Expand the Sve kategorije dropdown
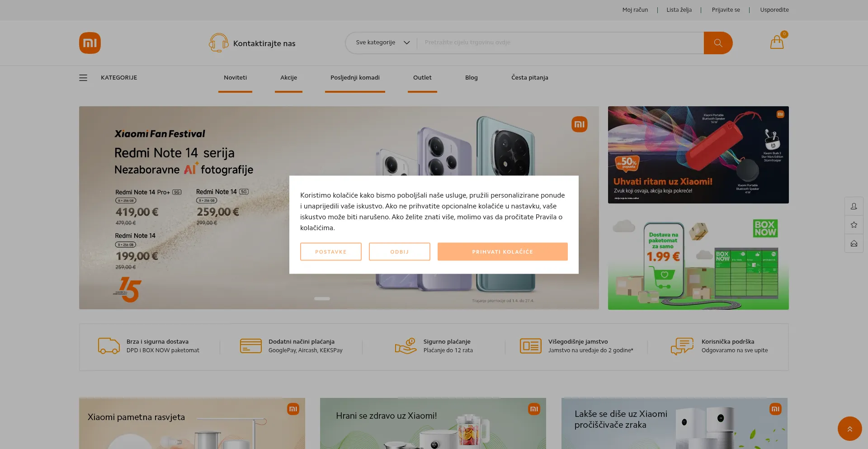 pyautogui.click(x=382, y=43)
